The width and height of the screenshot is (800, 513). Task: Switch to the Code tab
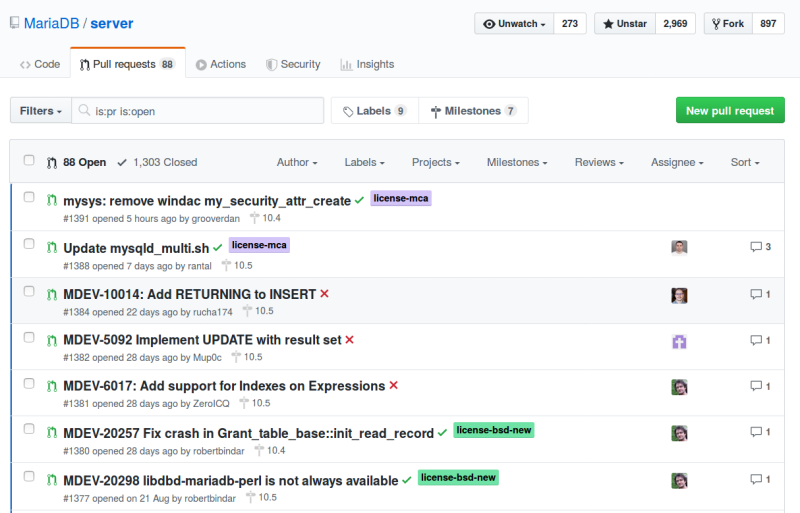[x=40, y=64]
